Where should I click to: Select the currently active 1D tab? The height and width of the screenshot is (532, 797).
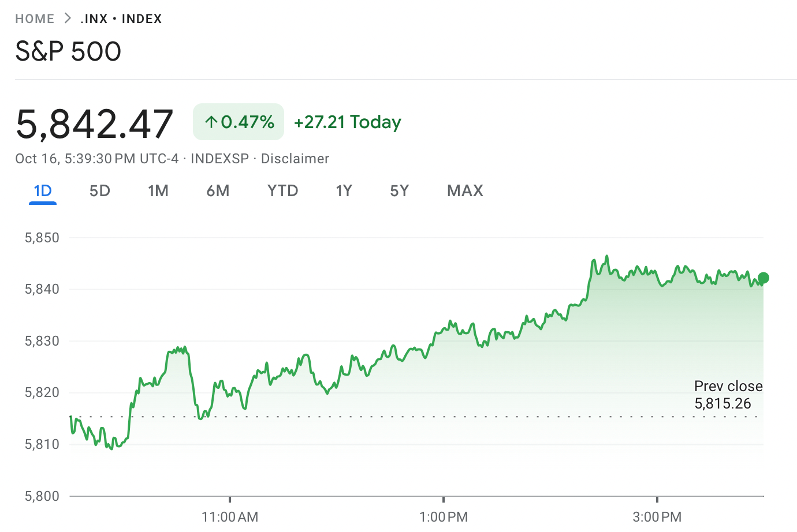pyautogui.click(x=42, y=190)
